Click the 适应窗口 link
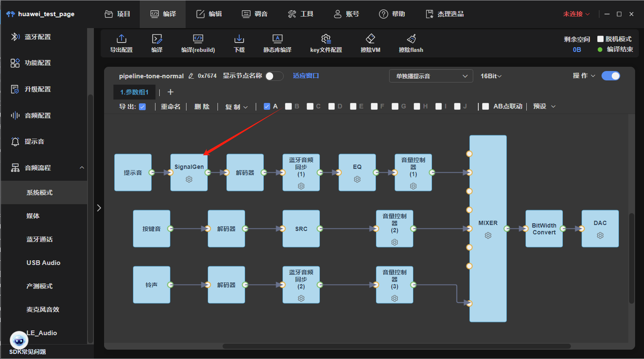The height and width of the screenshot is (359, 644). (x=306, y=76)
